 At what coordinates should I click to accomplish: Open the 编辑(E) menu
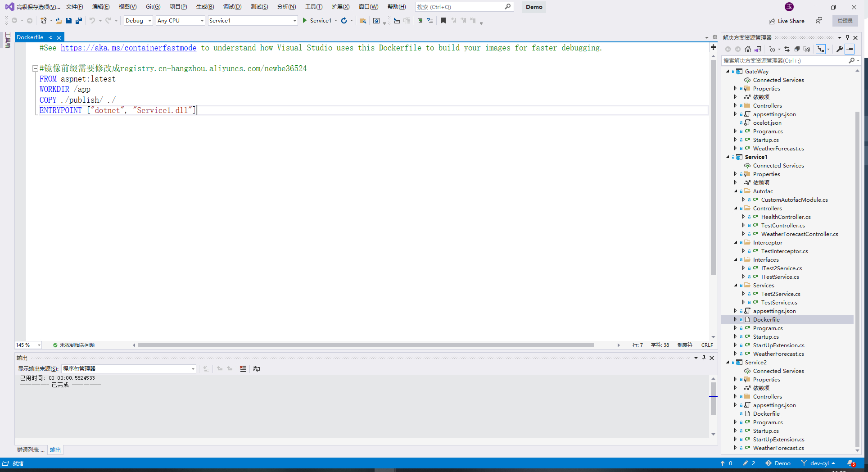click(x=101, y=7)
